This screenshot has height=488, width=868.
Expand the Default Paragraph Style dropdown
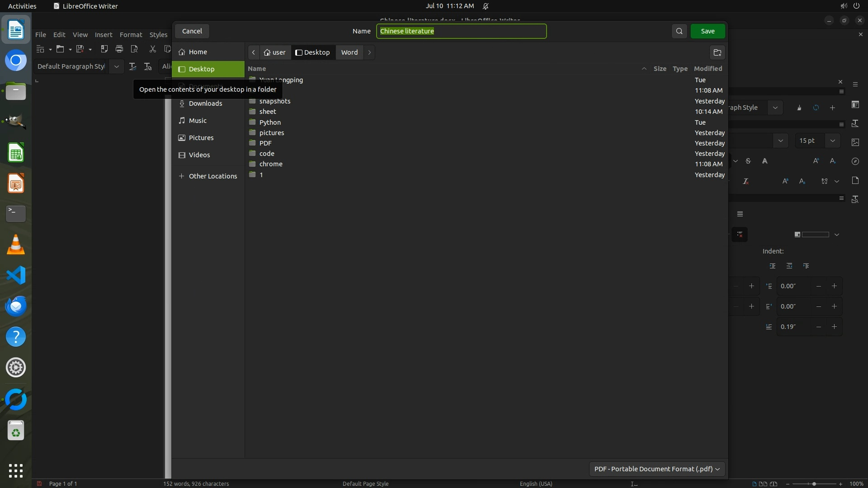pos(116,66)
